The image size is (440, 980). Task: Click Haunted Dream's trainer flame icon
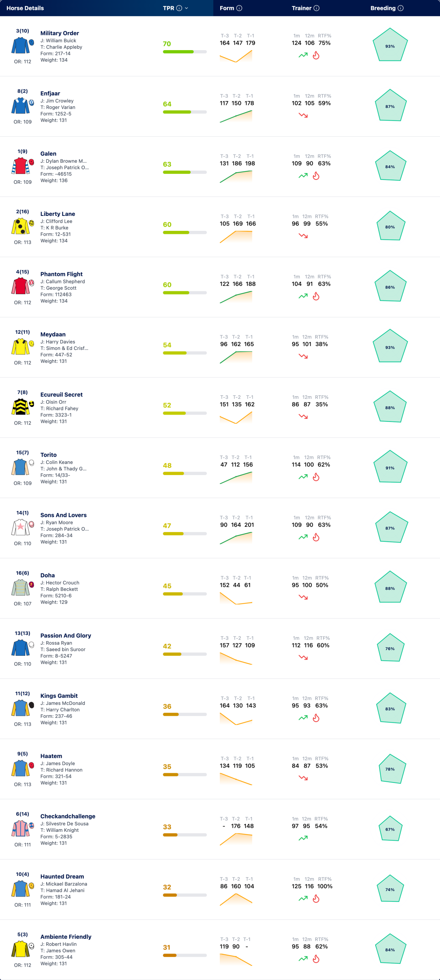[316, 898]
